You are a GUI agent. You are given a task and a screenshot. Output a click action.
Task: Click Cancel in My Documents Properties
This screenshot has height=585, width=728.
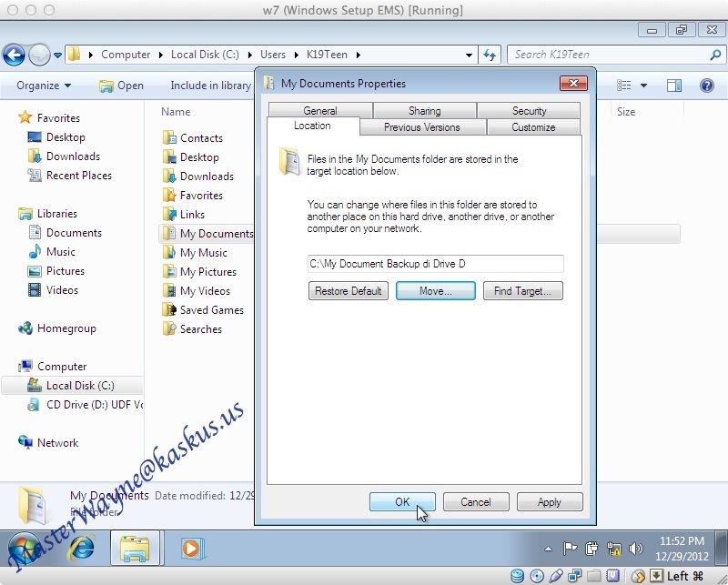[476, 502]
